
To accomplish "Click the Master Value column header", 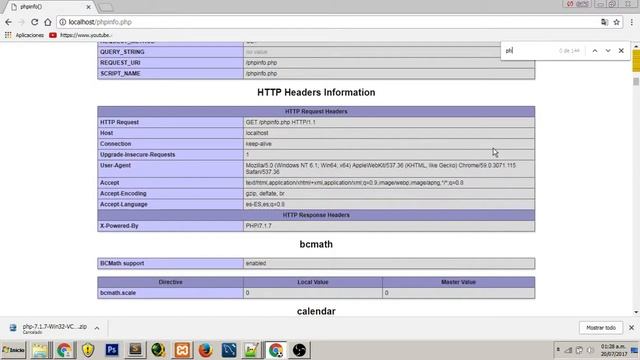I will 458,282.
